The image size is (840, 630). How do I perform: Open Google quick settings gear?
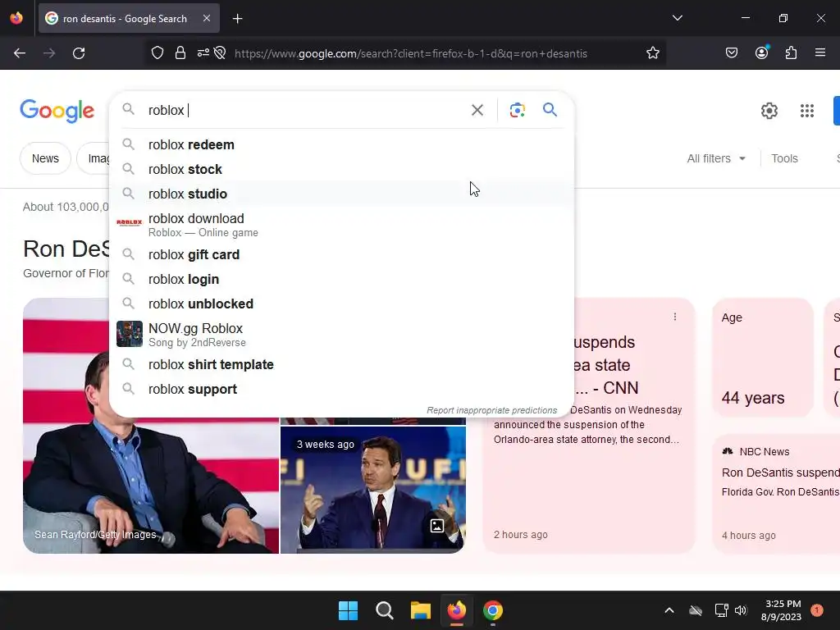pos(769,111)
